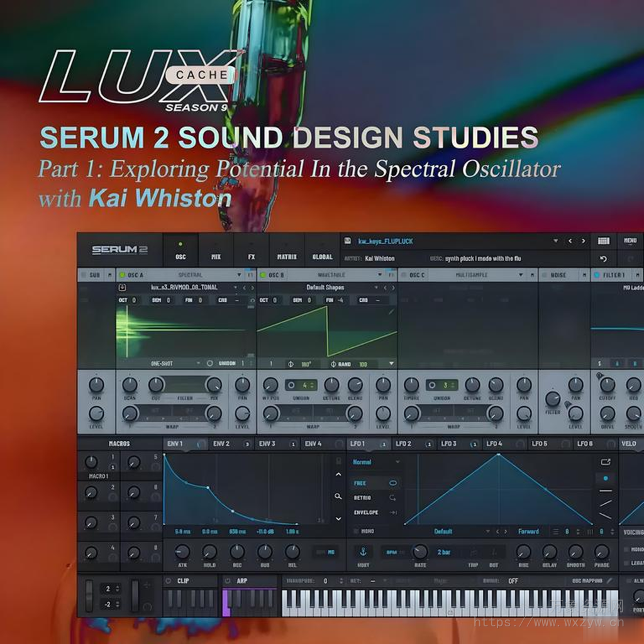The image size is (644, 644).
Task: Toggle the OSC A power button
Action: pos(122,274)
